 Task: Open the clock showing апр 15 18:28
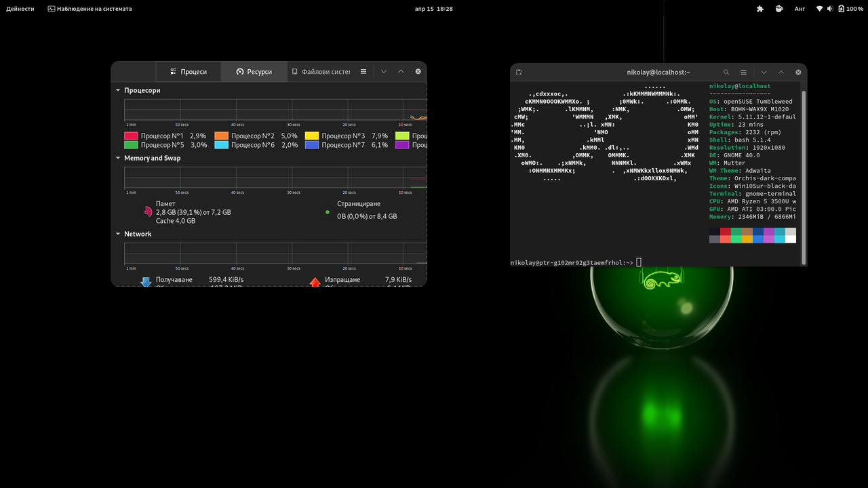434,9
